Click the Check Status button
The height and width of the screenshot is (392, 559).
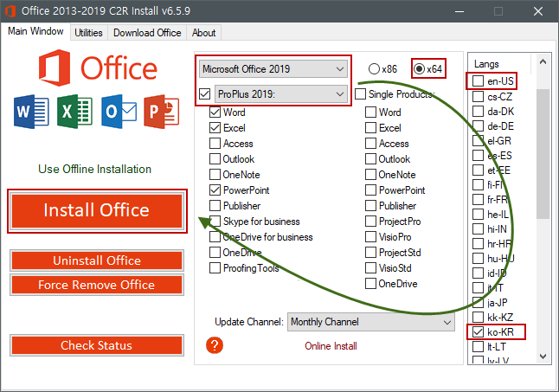97,345
